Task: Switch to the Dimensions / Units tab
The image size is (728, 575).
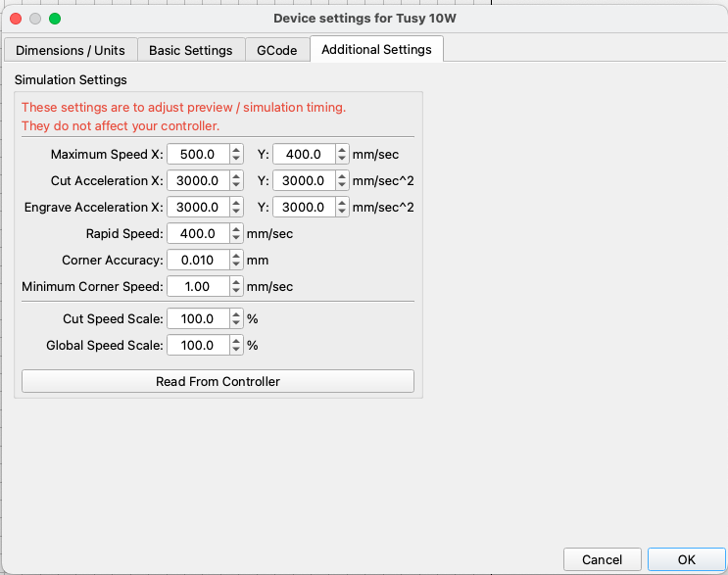Action: tap(69, 50)
